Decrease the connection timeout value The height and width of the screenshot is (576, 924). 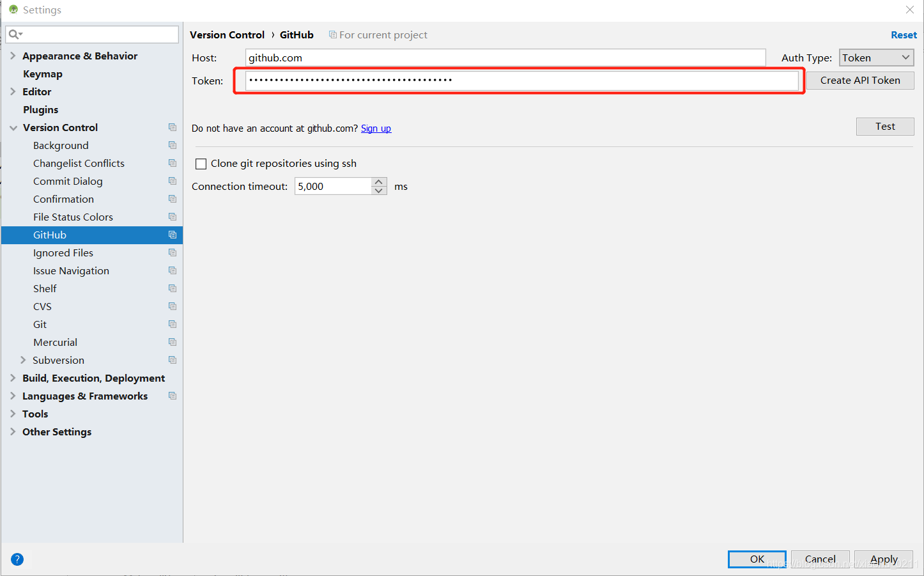379,191
